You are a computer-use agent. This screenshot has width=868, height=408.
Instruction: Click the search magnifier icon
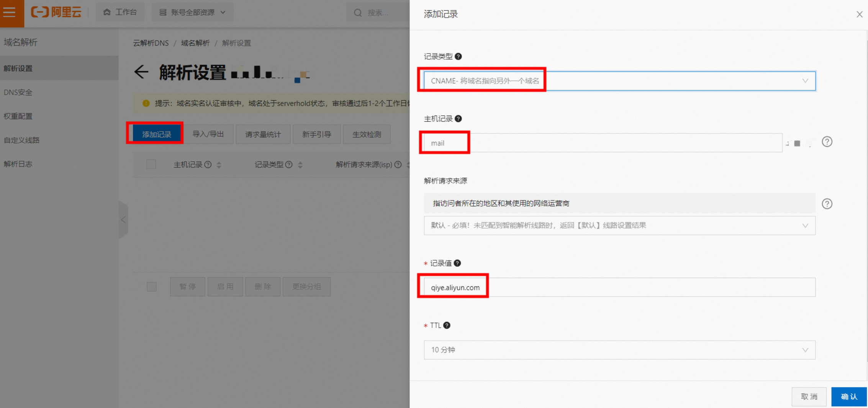[357, 13]
